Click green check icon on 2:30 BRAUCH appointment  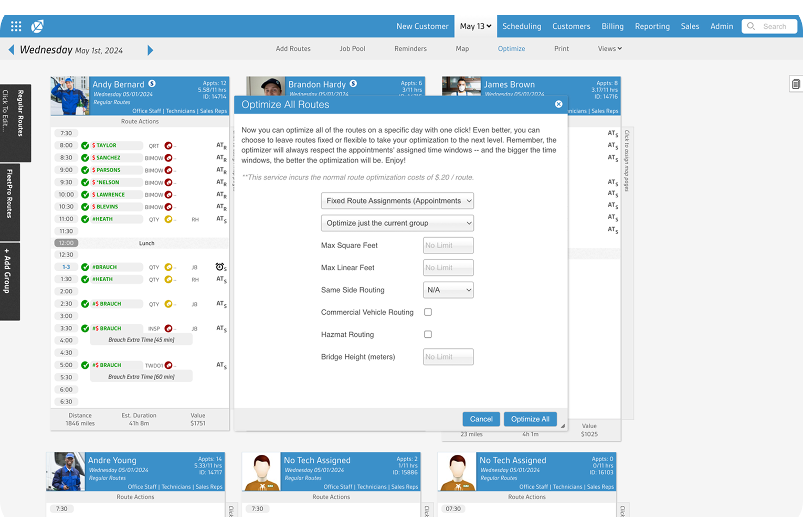coord(85,304)
